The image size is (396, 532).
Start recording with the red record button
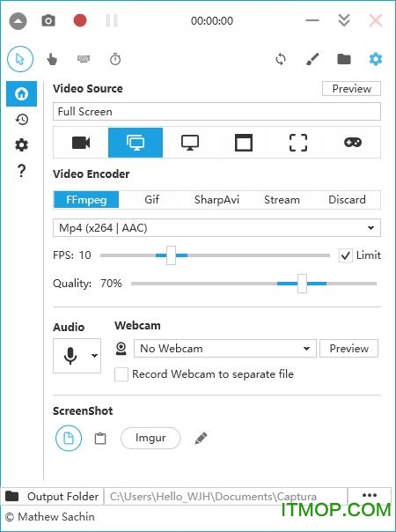coord(80,20)
